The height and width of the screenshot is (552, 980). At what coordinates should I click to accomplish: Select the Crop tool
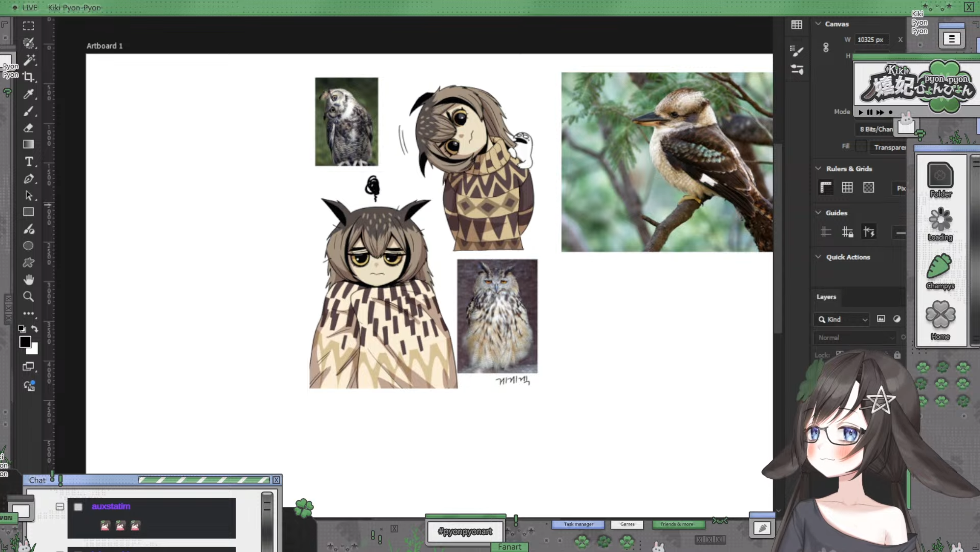[28, 77]
